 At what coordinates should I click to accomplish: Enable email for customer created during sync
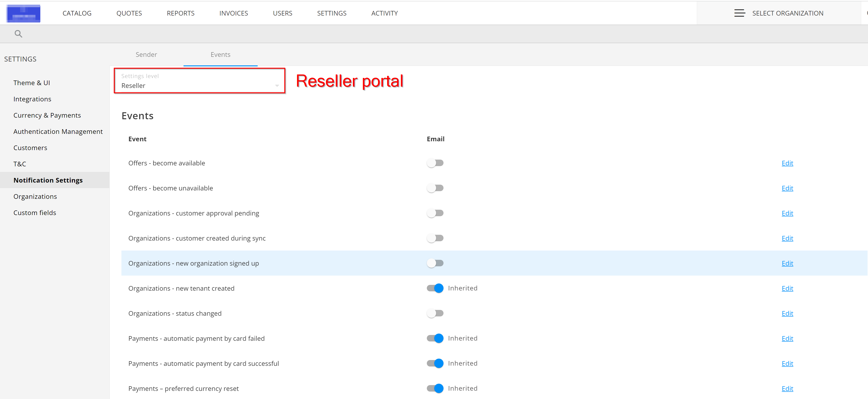click(435, 238)
